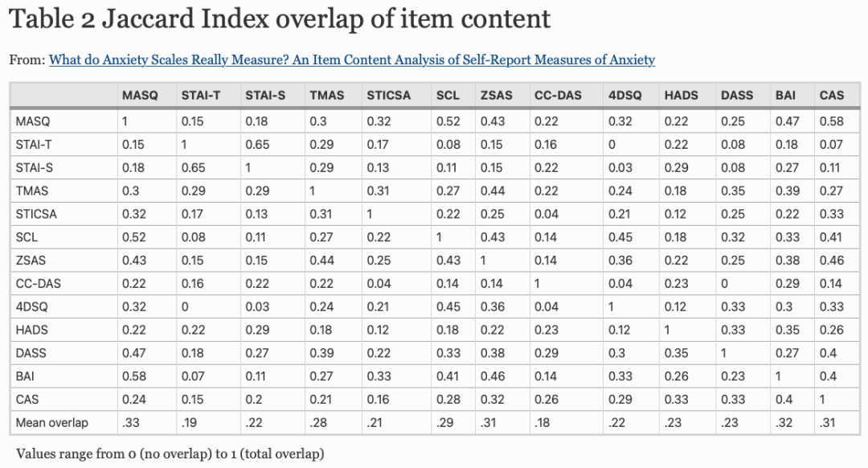This screenshot has width=868, height=468.
Task: Click the .33 mean overlap for MASQ
Action: [131, 423]
